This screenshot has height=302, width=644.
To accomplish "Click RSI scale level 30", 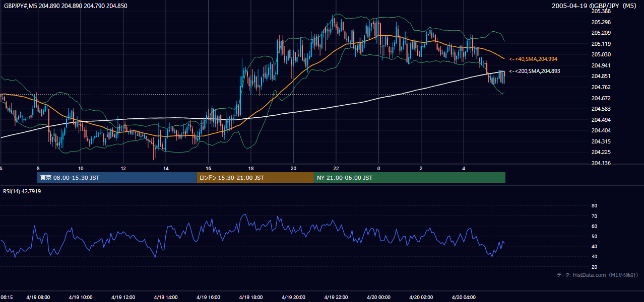I will 594,257.
